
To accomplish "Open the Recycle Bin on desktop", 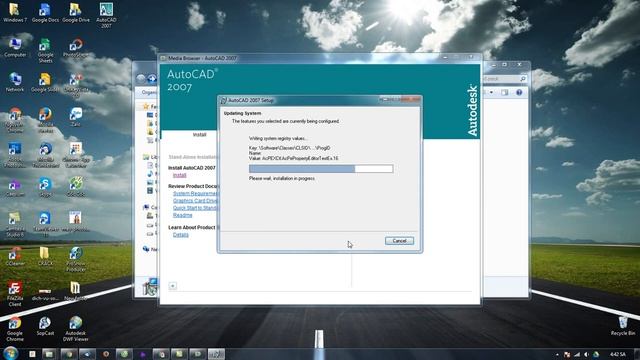I will coord(623,326).
